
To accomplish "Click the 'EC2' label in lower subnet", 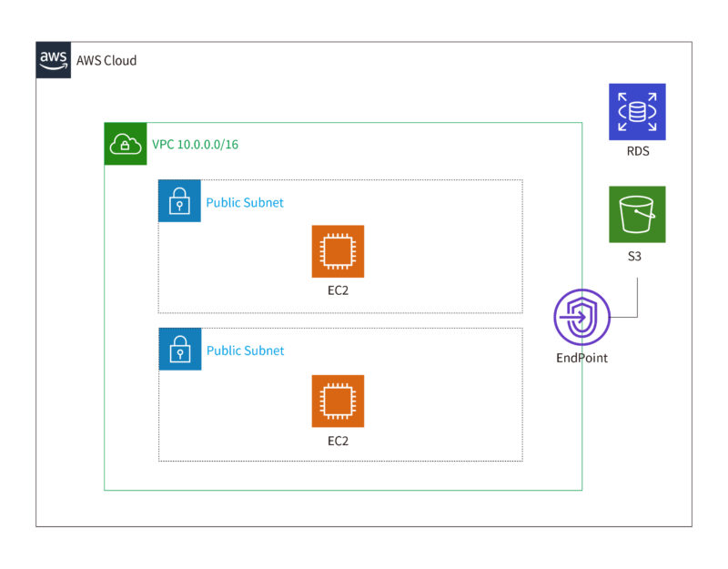I will tap(338, 441).
